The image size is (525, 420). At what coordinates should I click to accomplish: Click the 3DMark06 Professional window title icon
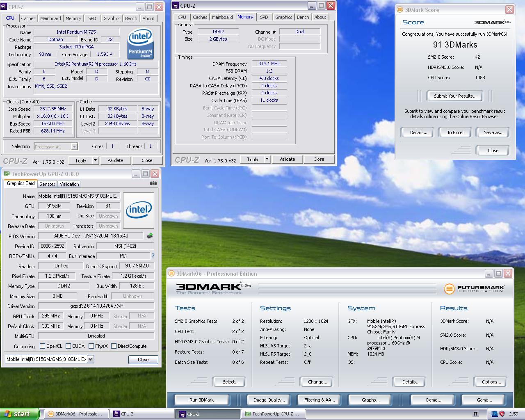click(x=172, y=274)
